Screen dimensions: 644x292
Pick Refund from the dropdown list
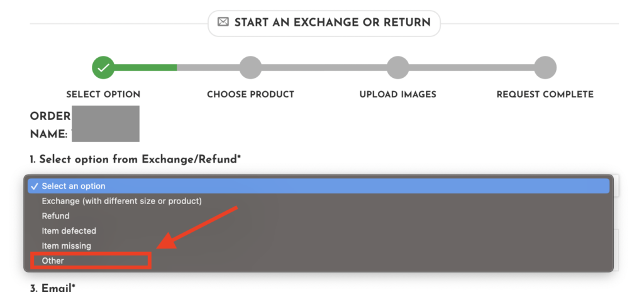(x=55, y=216)
